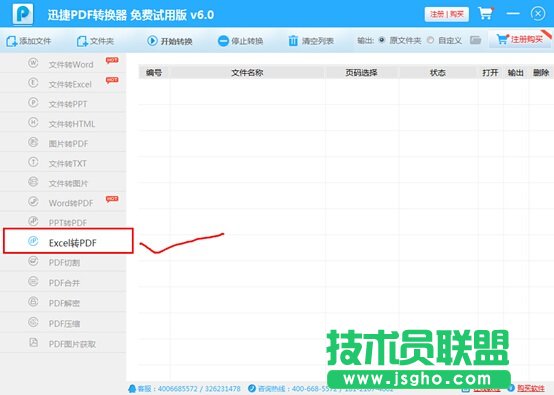Choose the 文件转TXT option
Image resolution: width=554 pixels, height=395 pixels.
(x=63, y=163)
